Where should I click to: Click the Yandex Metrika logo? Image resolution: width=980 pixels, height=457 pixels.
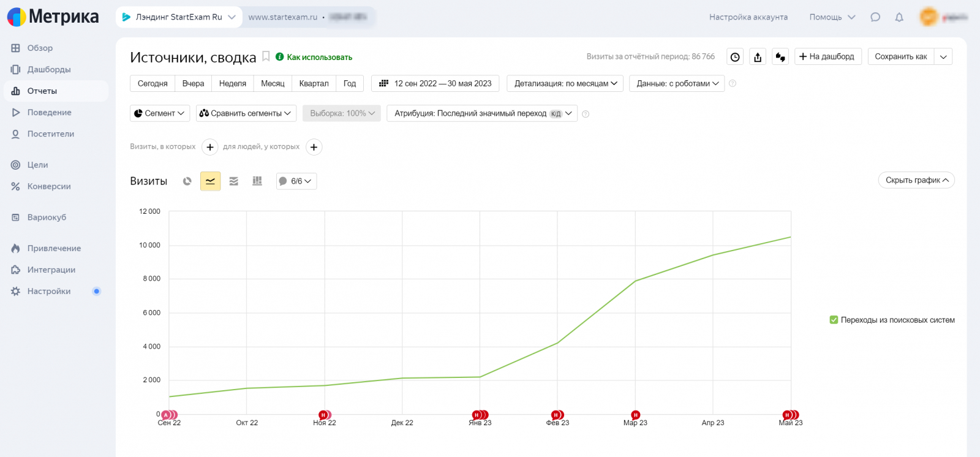(x=53, y=17)
